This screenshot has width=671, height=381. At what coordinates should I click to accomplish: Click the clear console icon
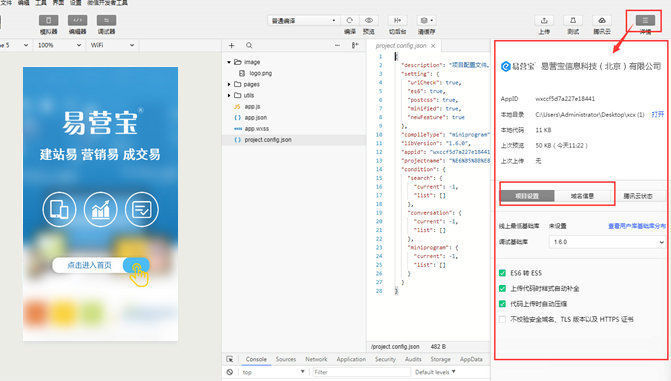230,372
